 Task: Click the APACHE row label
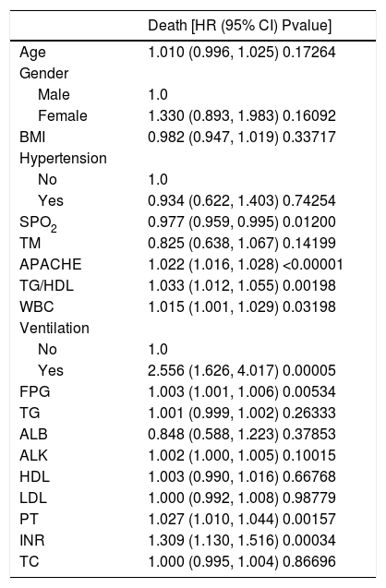50,265
